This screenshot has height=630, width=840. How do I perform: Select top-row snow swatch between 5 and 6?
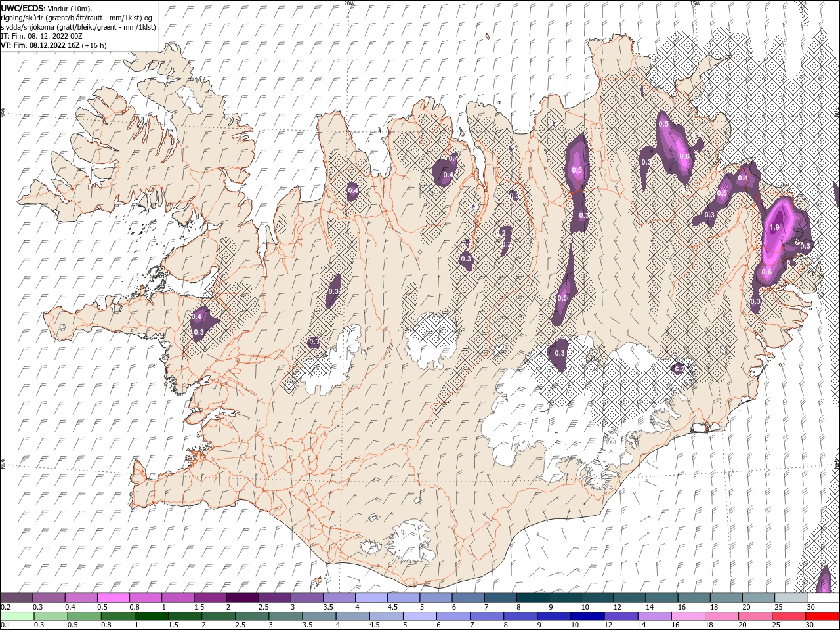[436, 598]
